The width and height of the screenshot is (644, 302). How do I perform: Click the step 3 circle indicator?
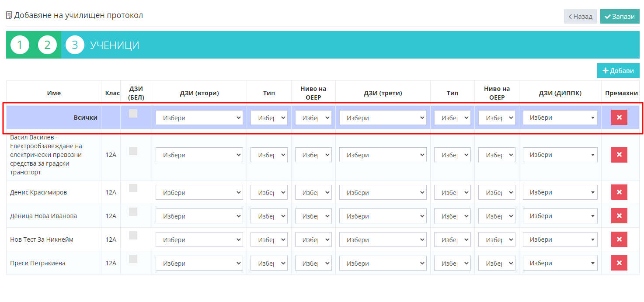pos(75,45)
